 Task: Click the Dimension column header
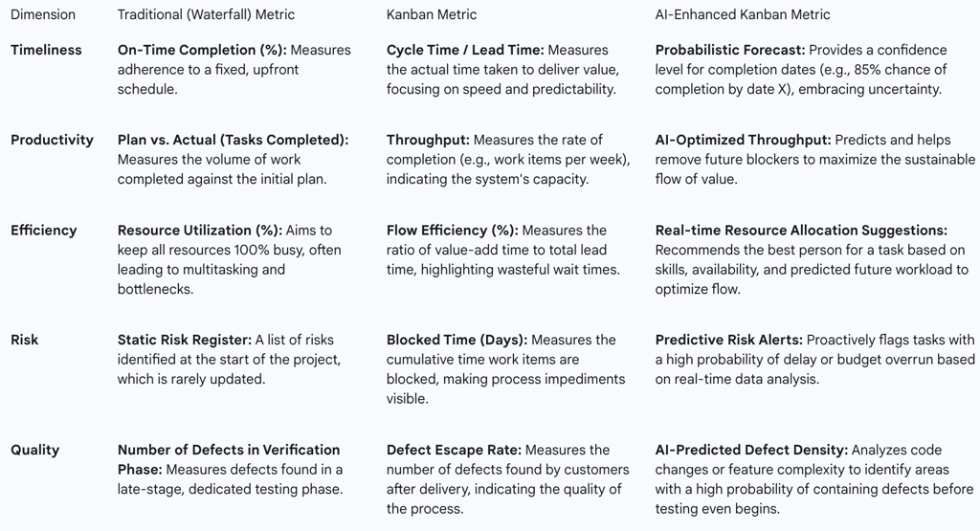42,14
